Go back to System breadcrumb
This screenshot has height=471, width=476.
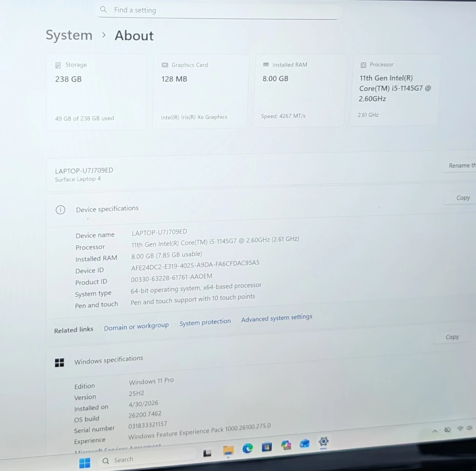tap(69, 35)
